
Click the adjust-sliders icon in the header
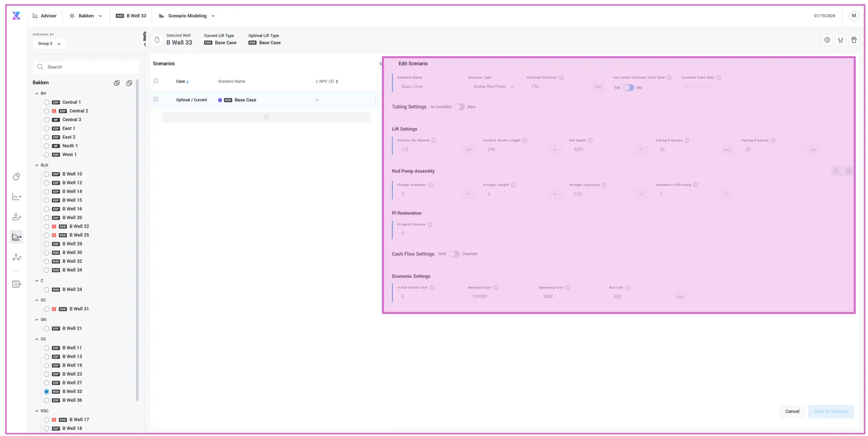pyautogui.click(x=840, y=40)
